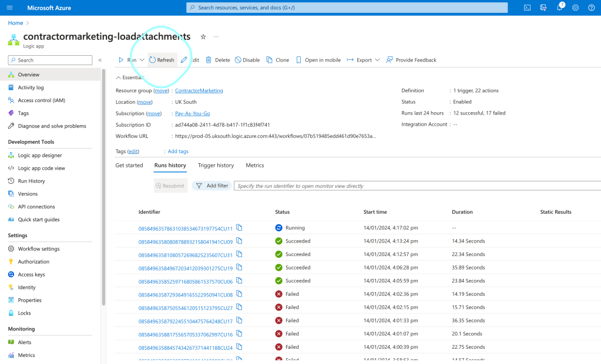
Task: Disable the logic app
Action: 247,60
